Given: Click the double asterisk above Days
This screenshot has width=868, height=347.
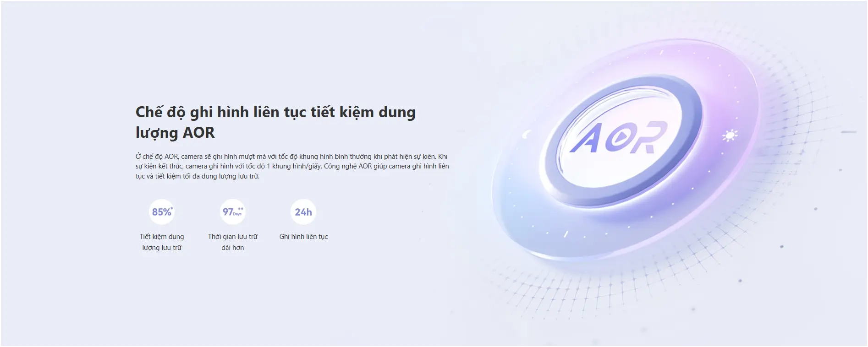Looking at the screenshot, I should (x=241, y=209).
